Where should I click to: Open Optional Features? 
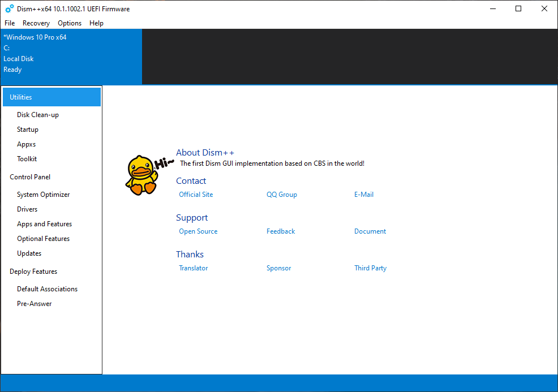44,239
